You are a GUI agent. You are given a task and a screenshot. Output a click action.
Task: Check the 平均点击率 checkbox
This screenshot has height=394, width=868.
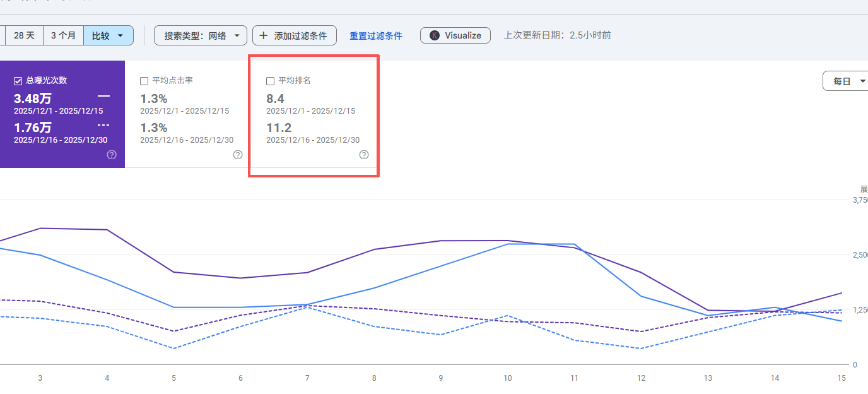144,81
